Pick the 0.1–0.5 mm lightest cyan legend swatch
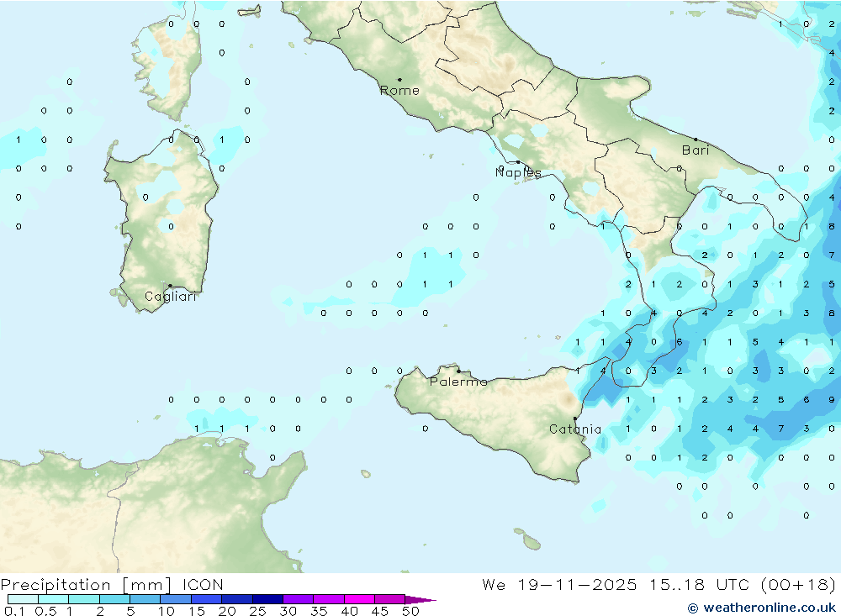Screen dimensions: 841x616 click(23, 599)
